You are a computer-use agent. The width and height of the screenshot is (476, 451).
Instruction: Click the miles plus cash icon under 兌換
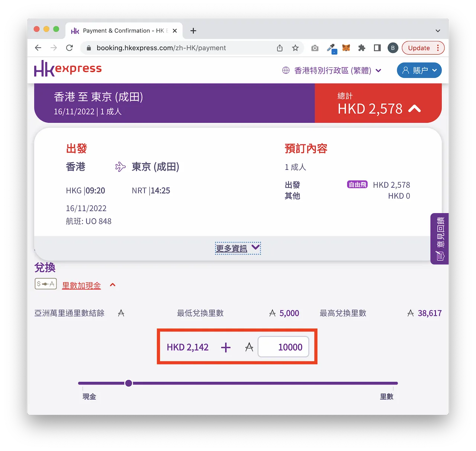click(46, 284)
